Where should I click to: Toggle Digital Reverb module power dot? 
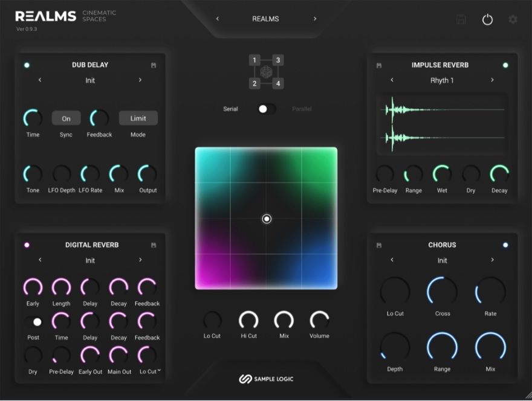(x=27, y=245)
